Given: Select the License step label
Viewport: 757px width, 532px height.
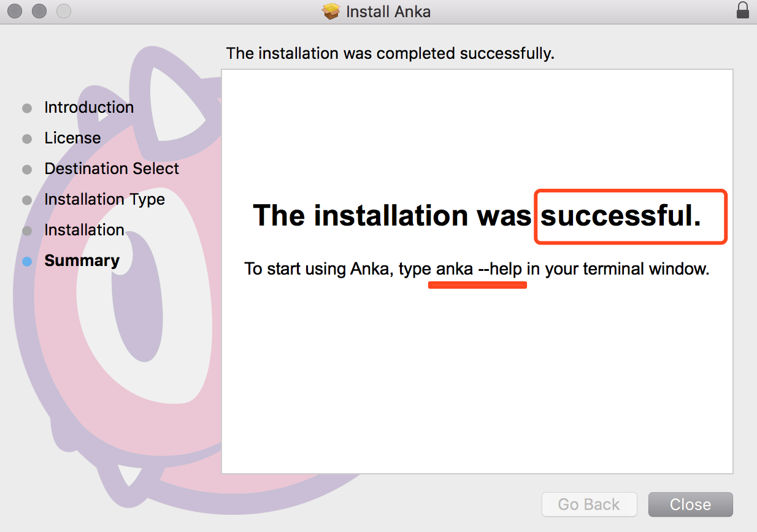Looking at the screenshot, I should coord(72,138).
